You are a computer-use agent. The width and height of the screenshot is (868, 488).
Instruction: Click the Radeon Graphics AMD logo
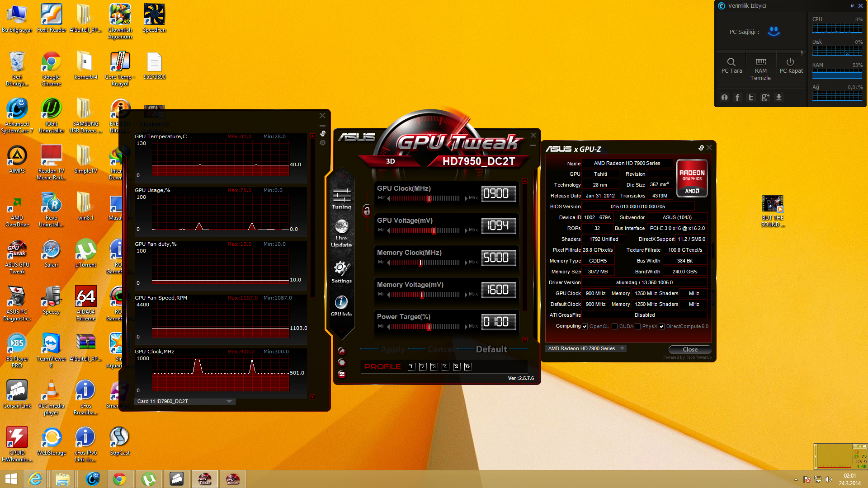(x=692, y=178)
